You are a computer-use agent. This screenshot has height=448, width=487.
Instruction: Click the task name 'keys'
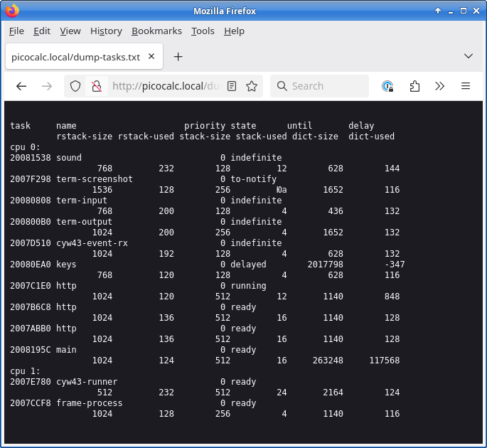pos(66,265)
